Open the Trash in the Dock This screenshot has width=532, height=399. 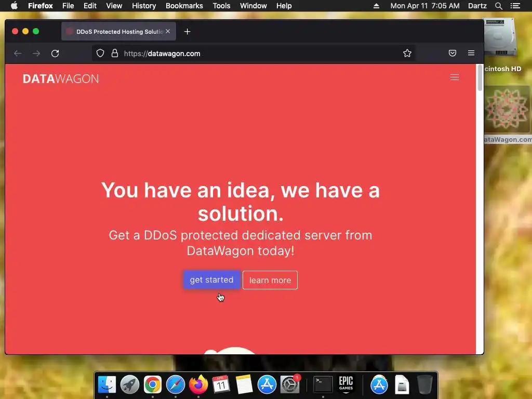click(x=425, y=385)
